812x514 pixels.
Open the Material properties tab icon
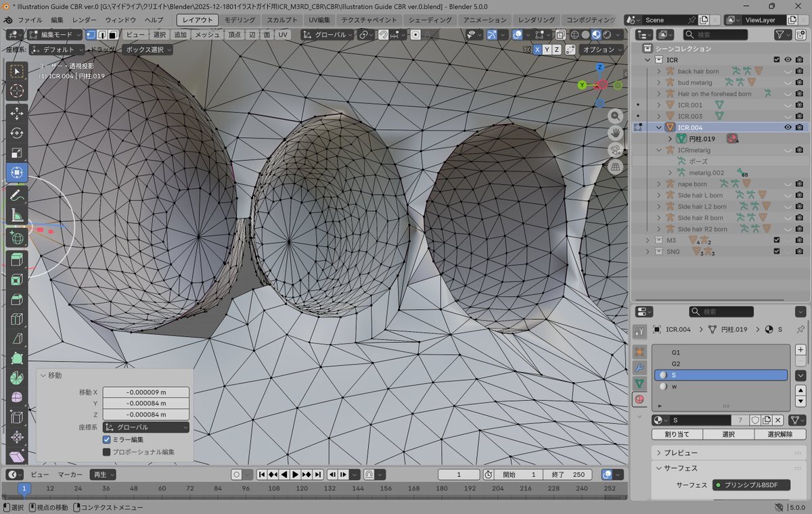(x=639, y=400)
